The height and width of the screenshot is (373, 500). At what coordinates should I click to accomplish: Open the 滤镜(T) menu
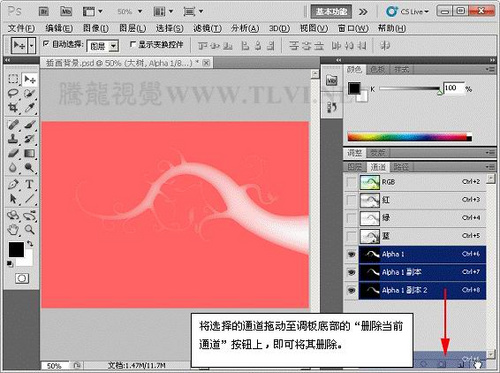click(207, 28)
